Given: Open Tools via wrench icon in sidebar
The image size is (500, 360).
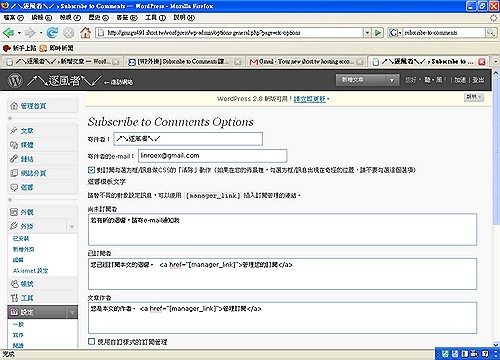Looking at the screenshot, I should pyautogui.click(x=14, y=298).
